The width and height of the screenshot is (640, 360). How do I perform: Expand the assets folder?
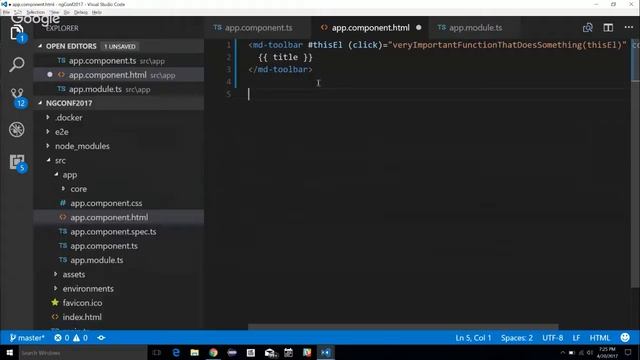(56, 274)
